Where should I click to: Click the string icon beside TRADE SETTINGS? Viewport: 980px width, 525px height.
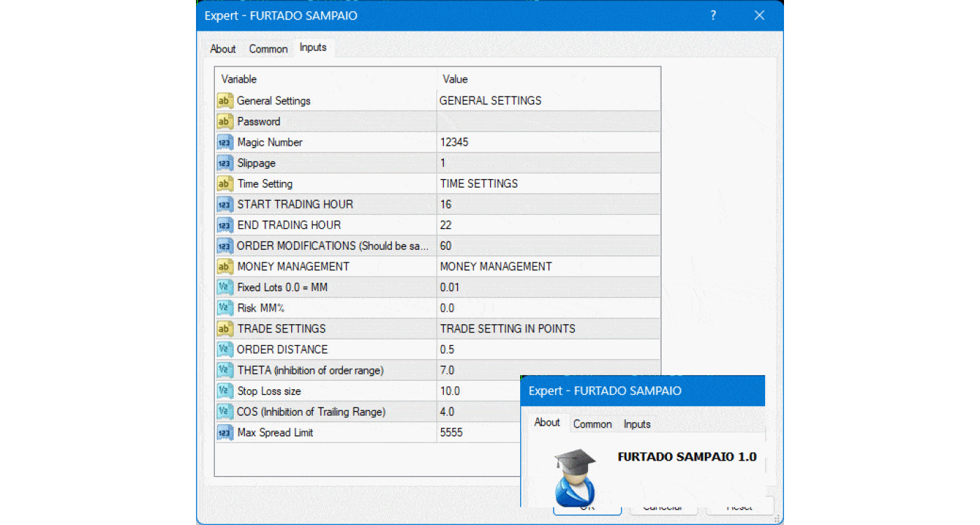tap(224, 329)
